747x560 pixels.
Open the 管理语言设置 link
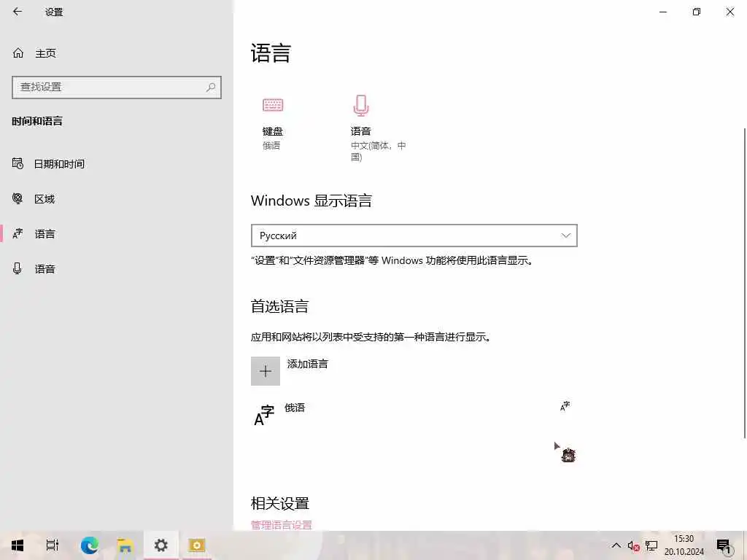281,525
